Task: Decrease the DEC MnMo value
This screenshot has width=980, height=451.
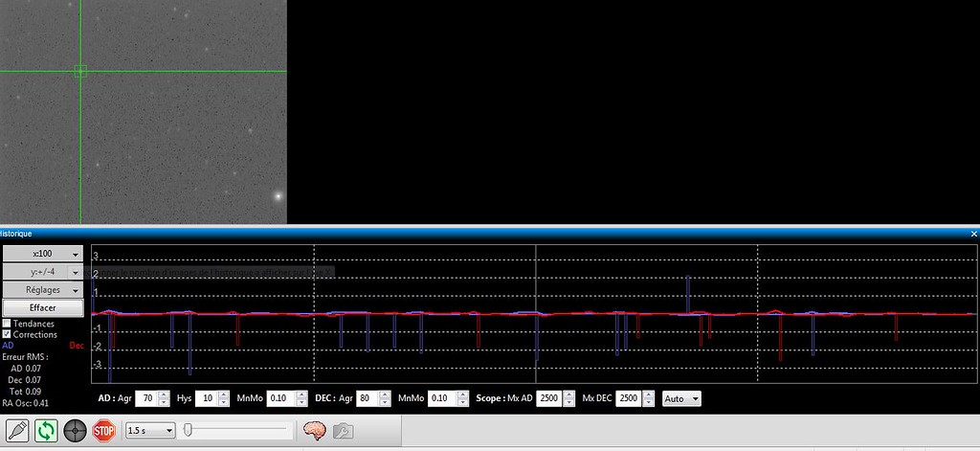Action: pos(463,402)
